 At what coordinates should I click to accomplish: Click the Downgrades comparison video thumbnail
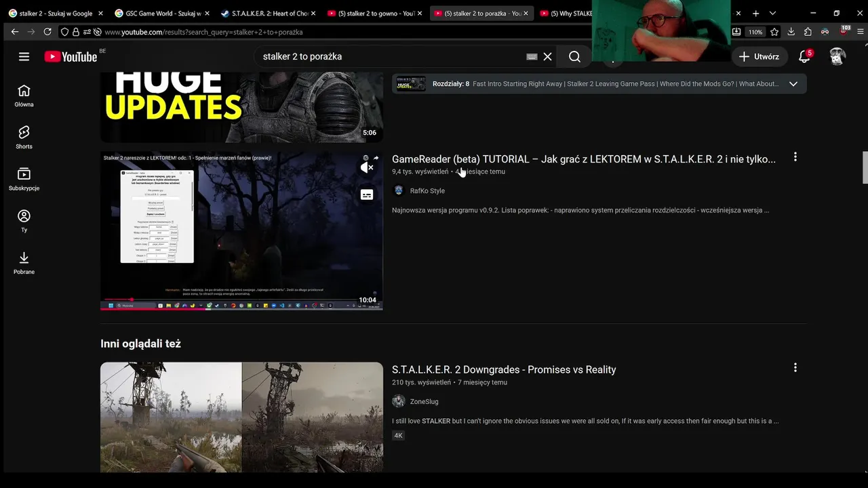click(241, 417)
